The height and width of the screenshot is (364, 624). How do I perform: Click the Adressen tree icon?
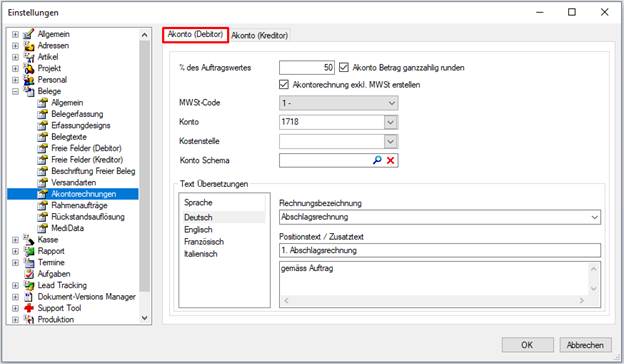point(29,46)
